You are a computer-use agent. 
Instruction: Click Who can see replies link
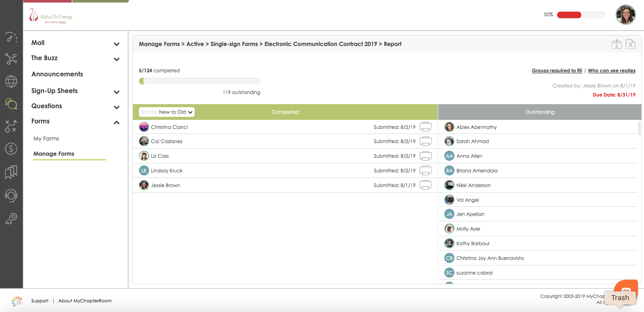[611, 71]
